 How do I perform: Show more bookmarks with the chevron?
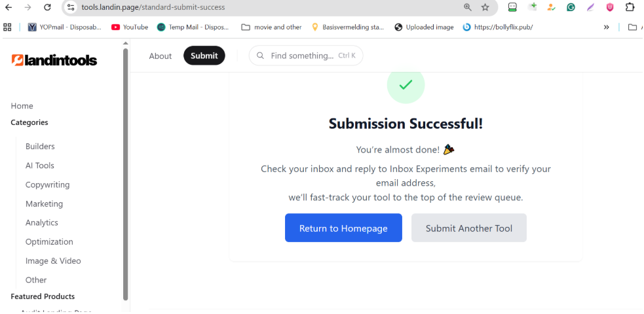tap(606, 27)
